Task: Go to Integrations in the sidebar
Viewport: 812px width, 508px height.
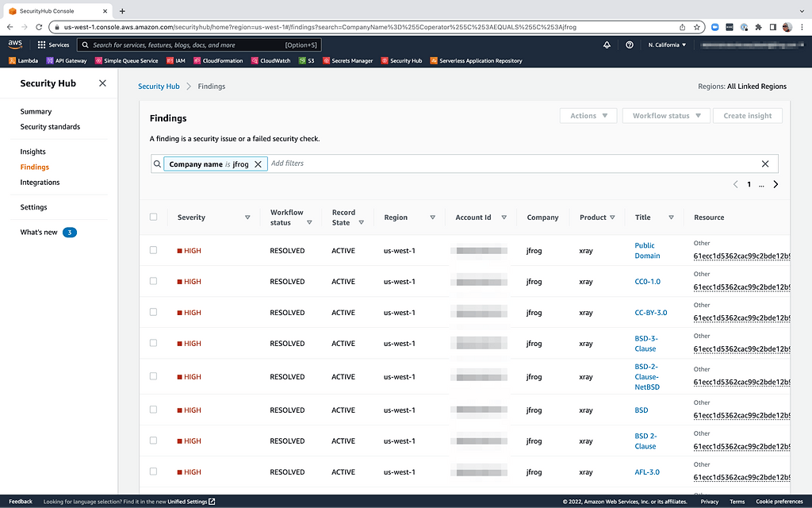Action: (40, 183)
